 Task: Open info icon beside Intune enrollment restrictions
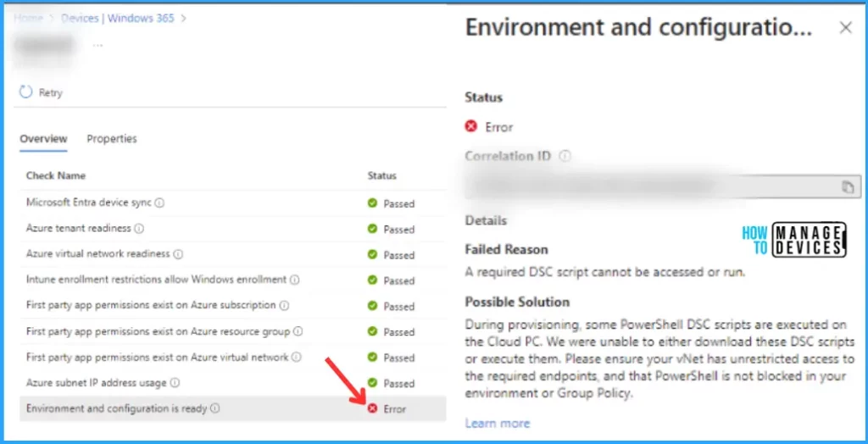click(294, 280)
